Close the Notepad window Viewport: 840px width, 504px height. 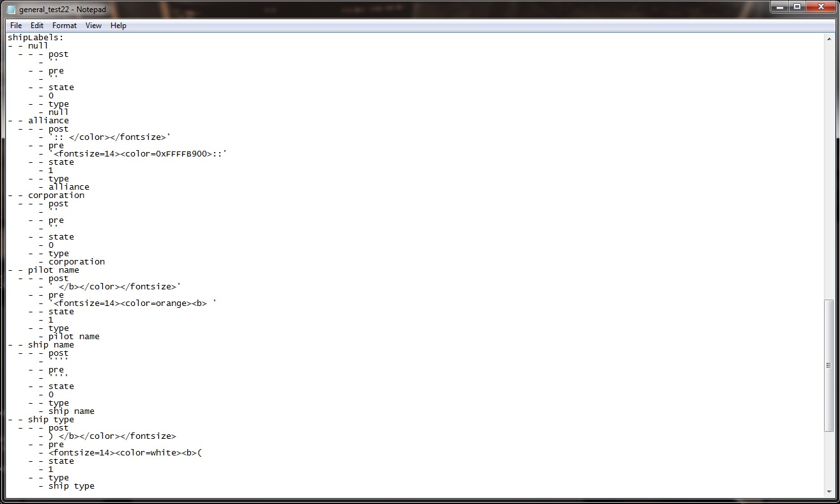pos(820,8)
